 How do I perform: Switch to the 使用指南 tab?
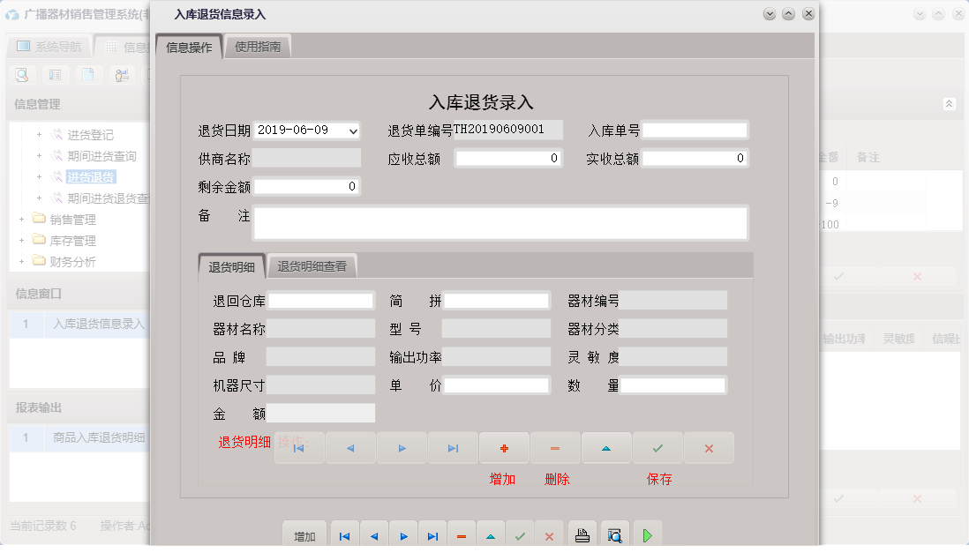click(259, 45)
